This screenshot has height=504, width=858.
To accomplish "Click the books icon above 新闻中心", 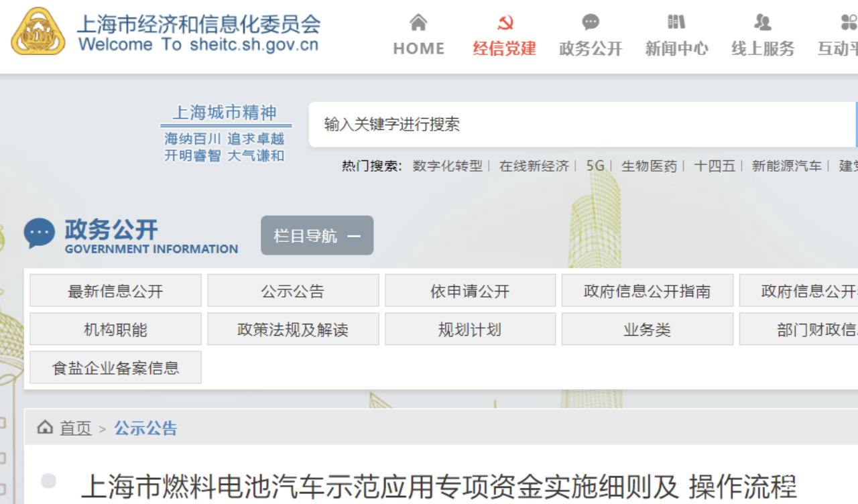I will click(676, 23).
